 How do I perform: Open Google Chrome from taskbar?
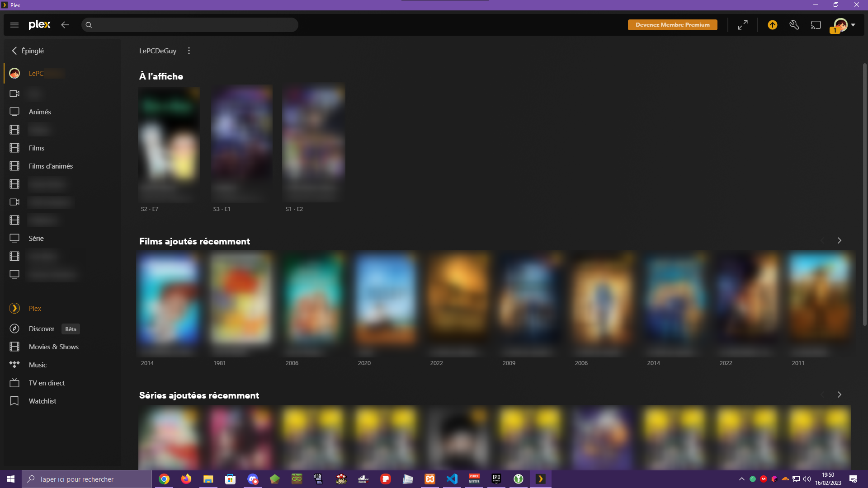[x=164, y=479]
